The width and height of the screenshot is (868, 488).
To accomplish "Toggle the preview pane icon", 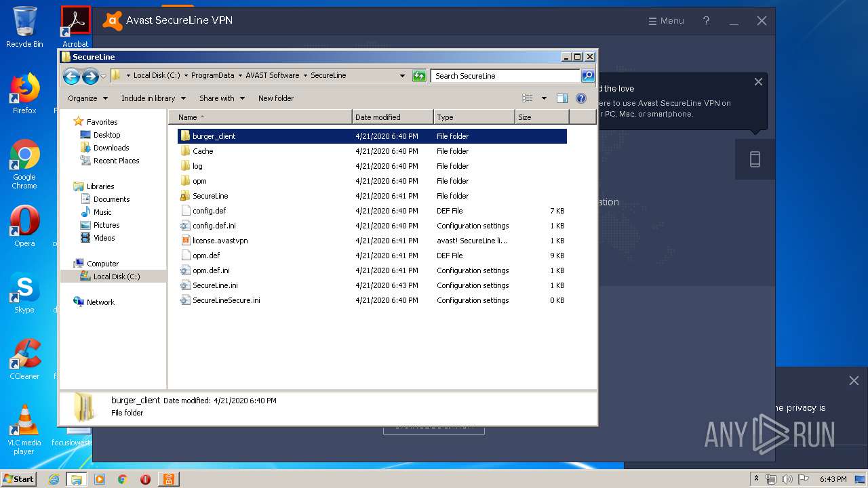I will [562, 98].
